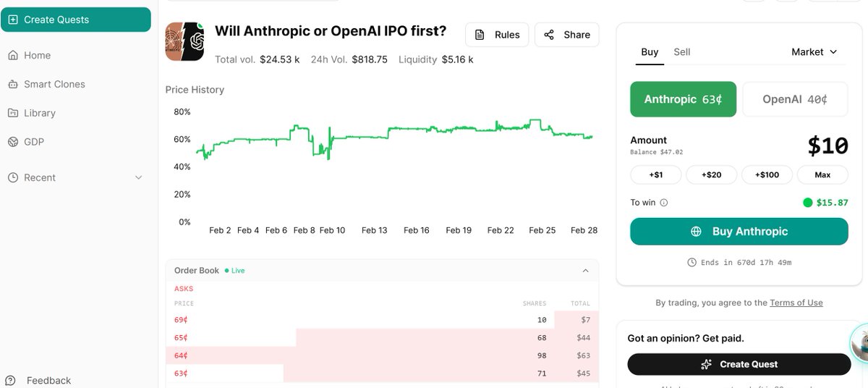This screenshot has height=388, width=868.
Task: Click the Live indicator in Order Book
Action: [234, 271]
